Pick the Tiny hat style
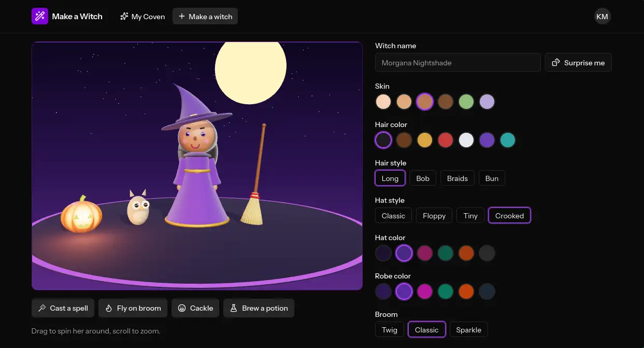 (x=470, y=216)
